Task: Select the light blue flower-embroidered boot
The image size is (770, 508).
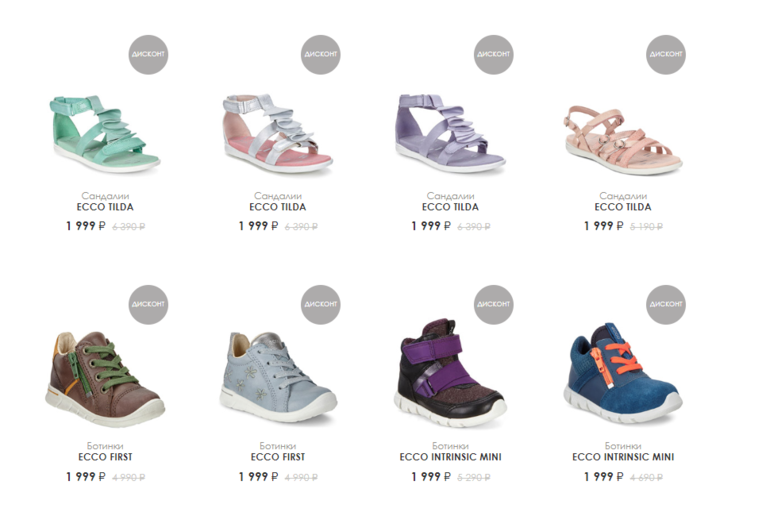Action: point(278,377)
